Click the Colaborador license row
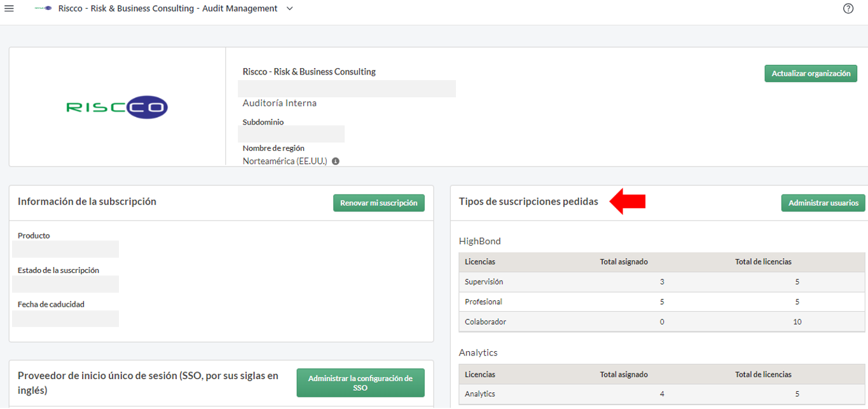This screenshot has width=868, height=409. coord(662,322)
